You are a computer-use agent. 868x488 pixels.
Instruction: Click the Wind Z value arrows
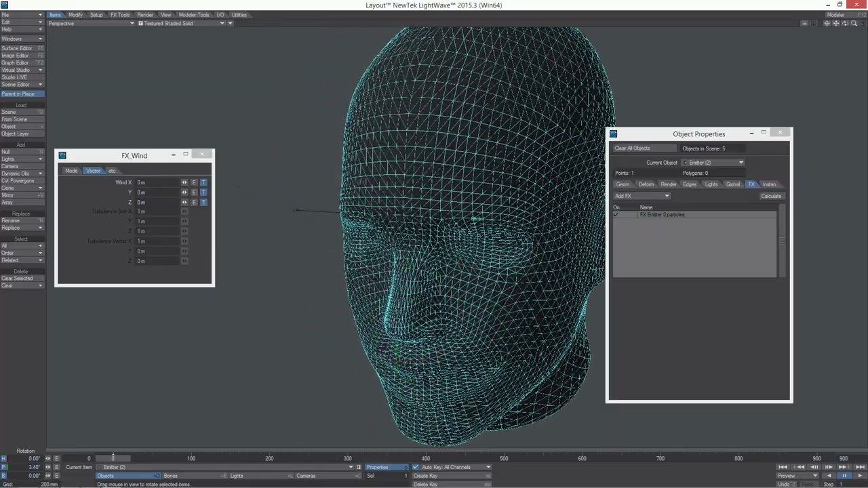click(x=184, y=202)
